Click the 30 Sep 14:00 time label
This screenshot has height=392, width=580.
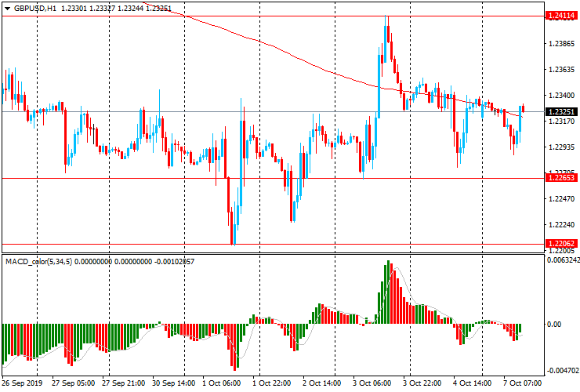click(x=173, y=383)
